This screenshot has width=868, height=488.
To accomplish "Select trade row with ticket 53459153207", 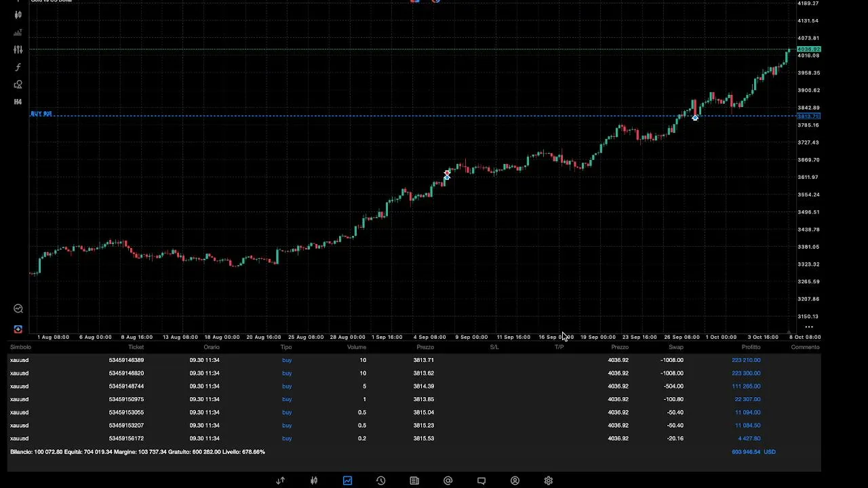I will pos(414,425).
